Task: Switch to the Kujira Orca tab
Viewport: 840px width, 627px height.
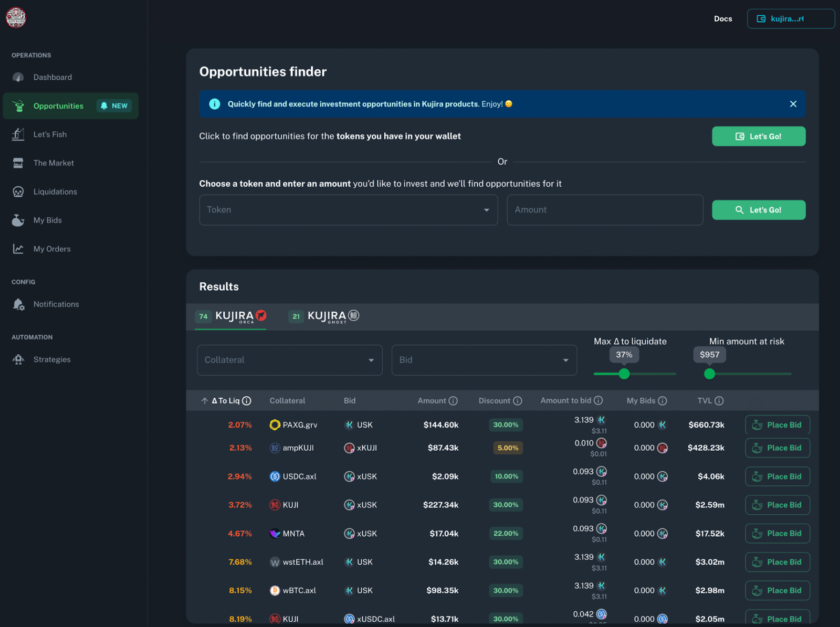Action: (x=230, y=316)
